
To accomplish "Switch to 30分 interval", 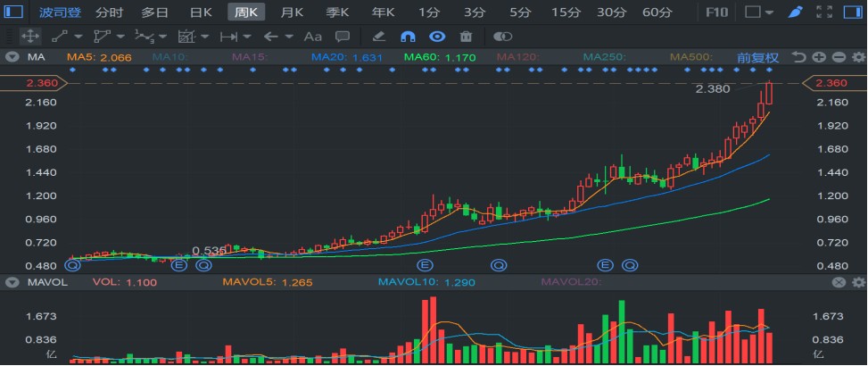I will pyautogui.click(x=612, y=12).
